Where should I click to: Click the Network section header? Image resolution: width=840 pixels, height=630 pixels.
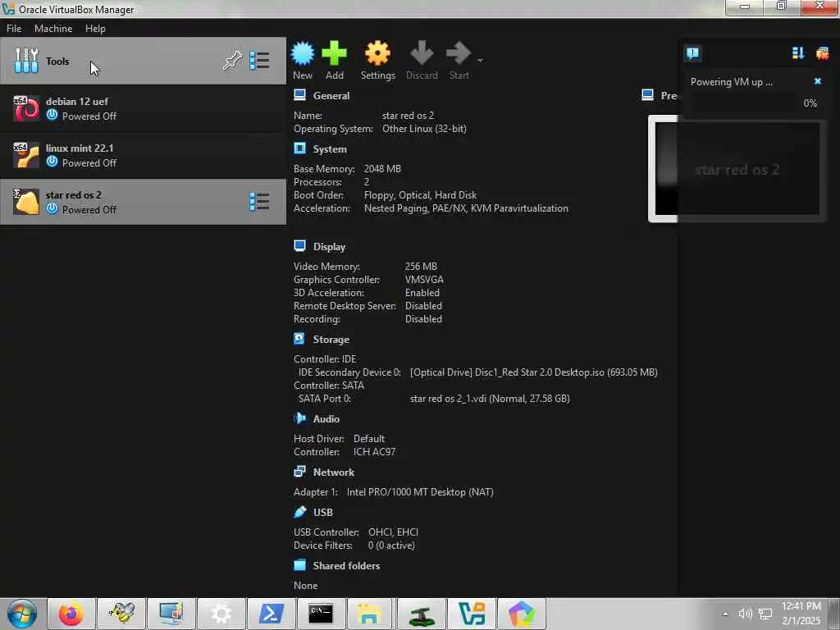pos(334,472)
